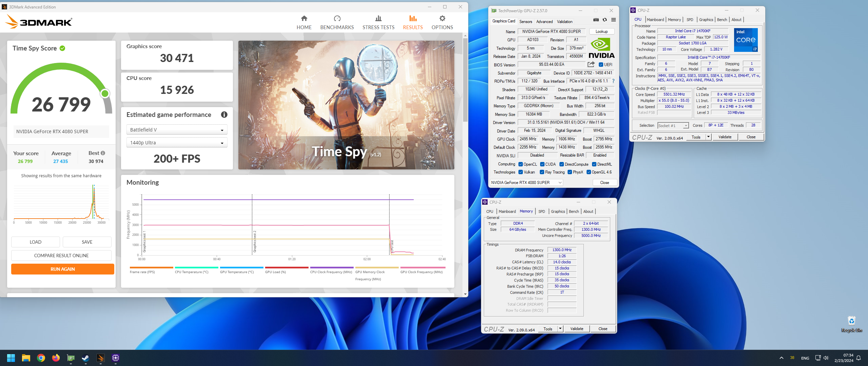Click the 3DMark window vertical scrollbar
Screen dimensions: 868x366
[465, 80]
